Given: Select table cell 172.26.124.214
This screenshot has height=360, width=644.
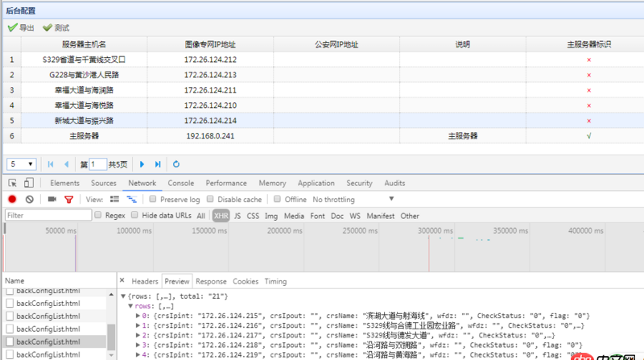Looking at the screenshot, I should [210, 121].
